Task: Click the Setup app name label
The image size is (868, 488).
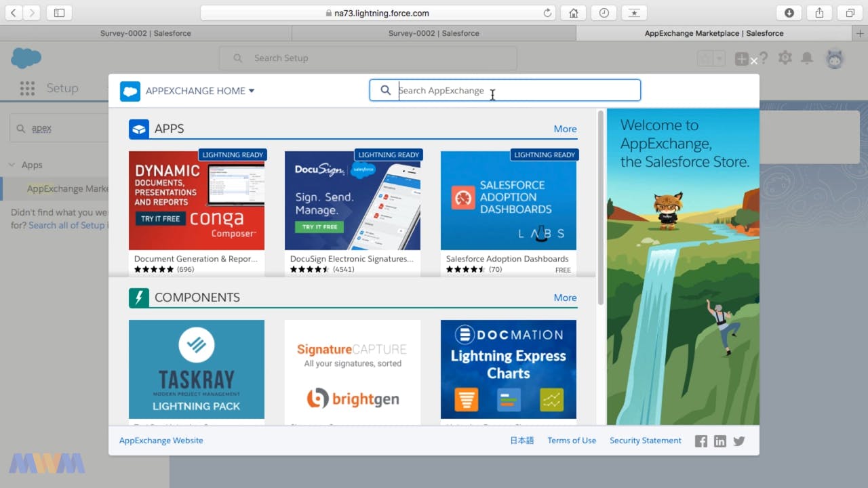Action: click(62, 88)
